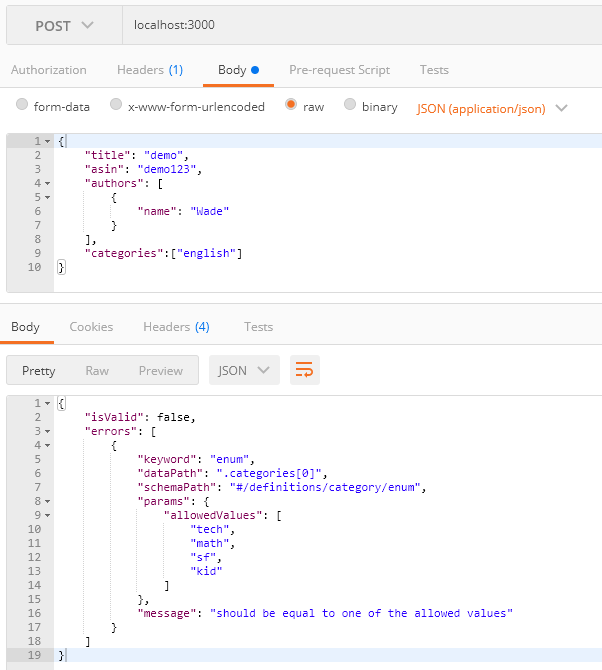Select the raw body radio option
This screenshot has height=670, width=602.
[x=291, y=104]
